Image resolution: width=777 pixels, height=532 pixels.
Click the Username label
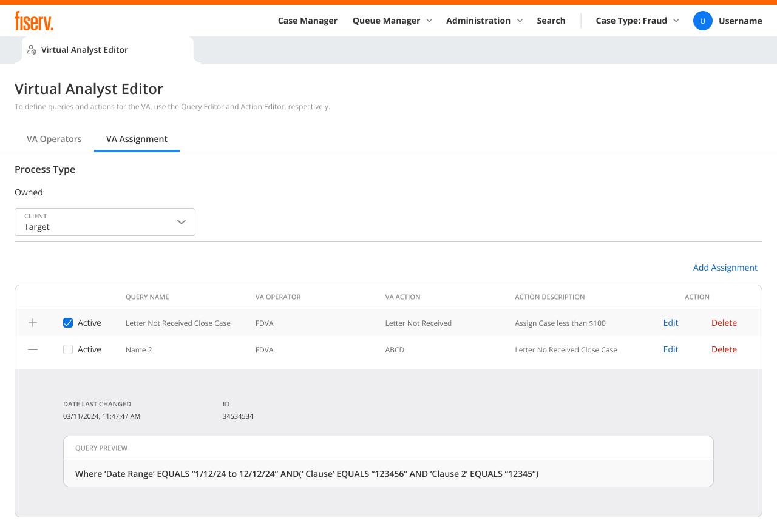(x=741, y=21)
